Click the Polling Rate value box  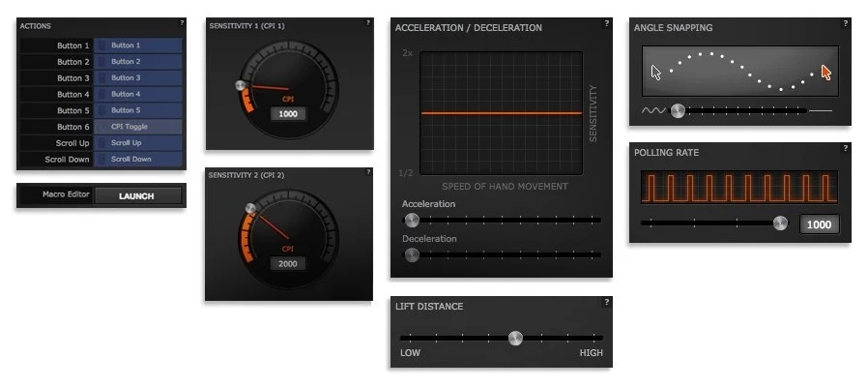pyautogui.click(x=819, y=224)
